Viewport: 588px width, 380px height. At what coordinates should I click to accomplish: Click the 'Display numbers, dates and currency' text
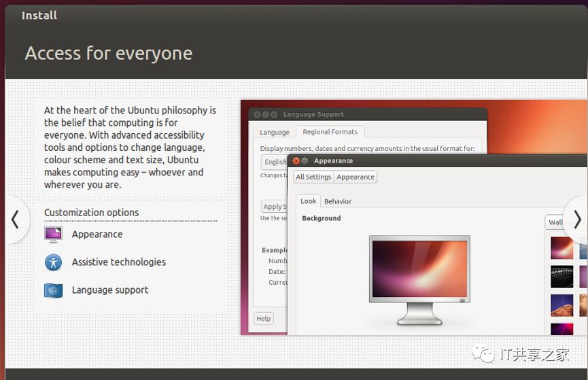click(368, 149)
